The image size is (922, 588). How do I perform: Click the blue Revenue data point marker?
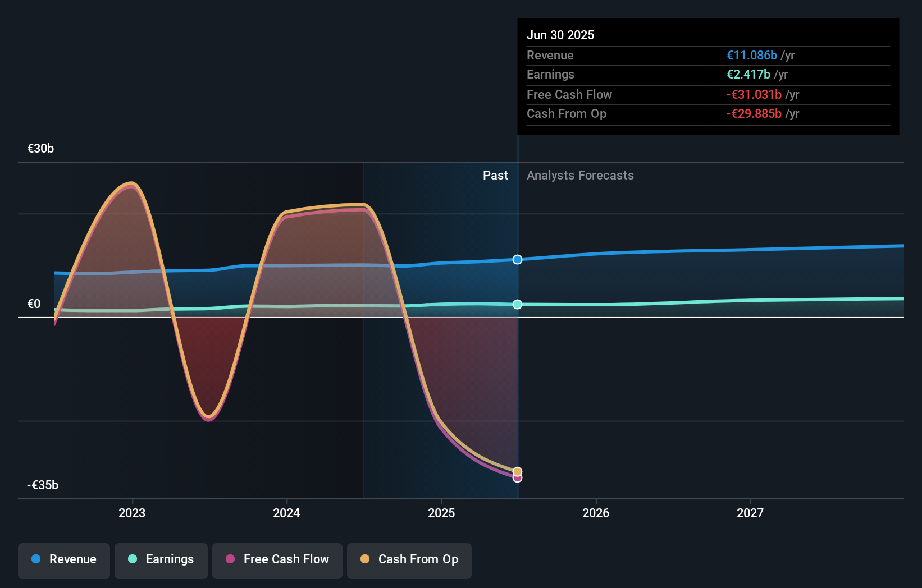[x=517, y=259]
